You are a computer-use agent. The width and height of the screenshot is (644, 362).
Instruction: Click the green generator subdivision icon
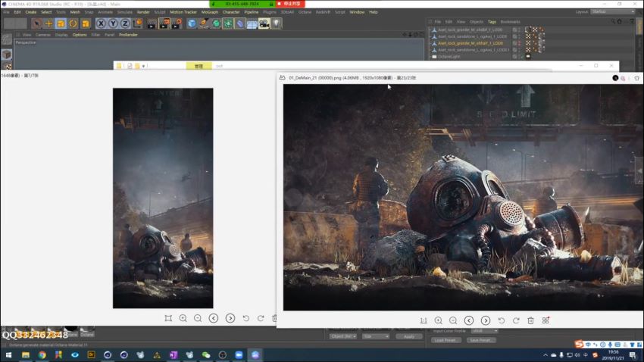pyautogui.click(x=216, y=23)
